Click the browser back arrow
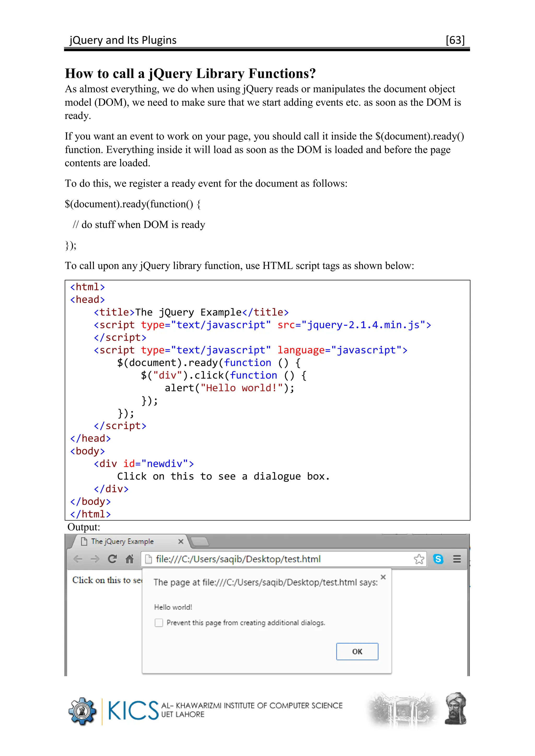The width and height of the screenshot is (535, 756). tap(78, 559)
